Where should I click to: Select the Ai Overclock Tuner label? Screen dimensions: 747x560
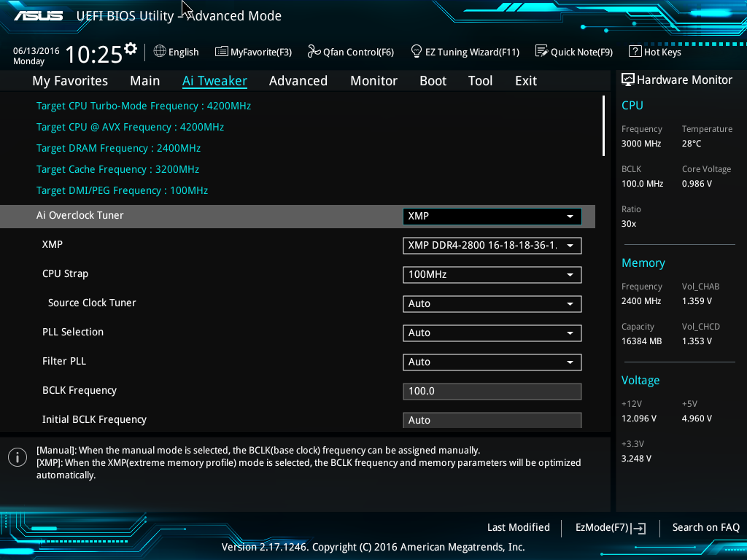point(80,215)
